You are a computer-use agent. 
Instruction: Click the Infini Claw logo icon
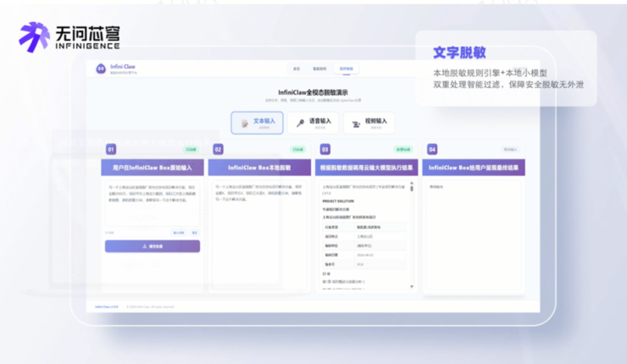coord(101,69)
